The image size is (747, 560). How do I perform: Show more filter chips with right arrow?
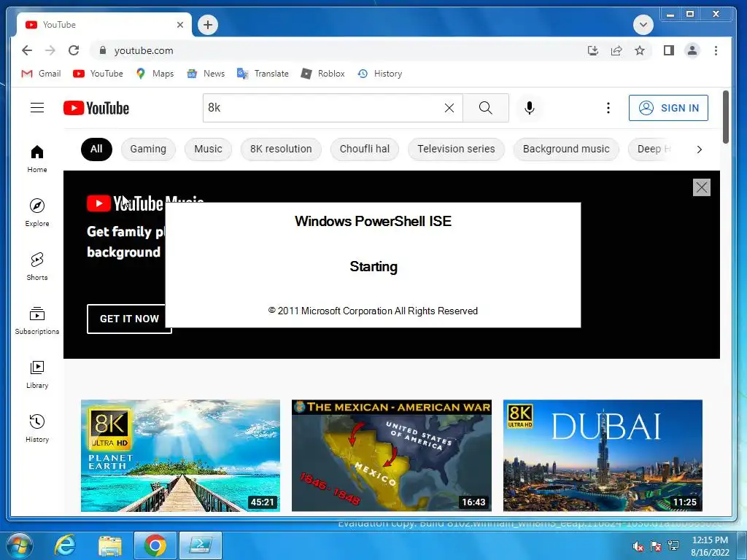click(x=699, y=149)
